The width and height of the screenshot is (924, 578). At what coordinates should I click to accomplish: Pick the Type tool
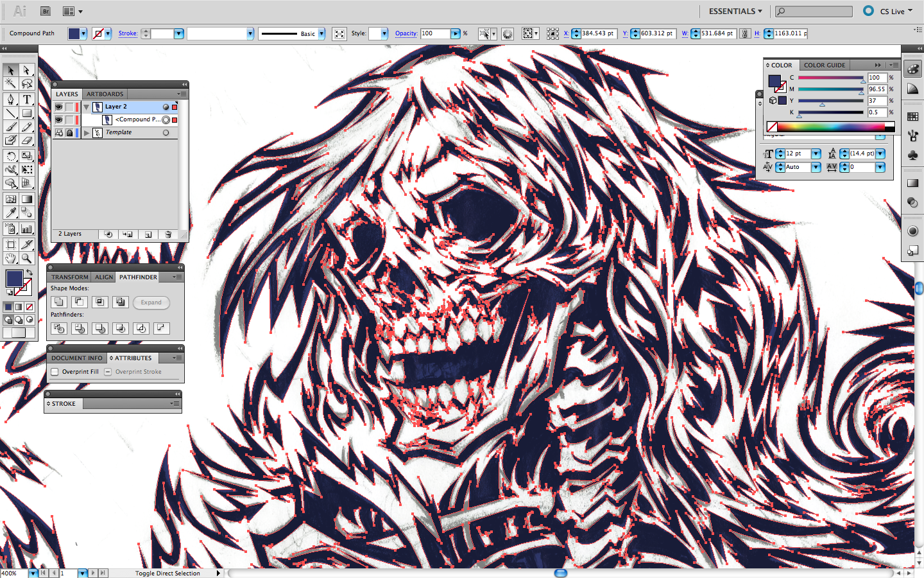tap(27, 100)
